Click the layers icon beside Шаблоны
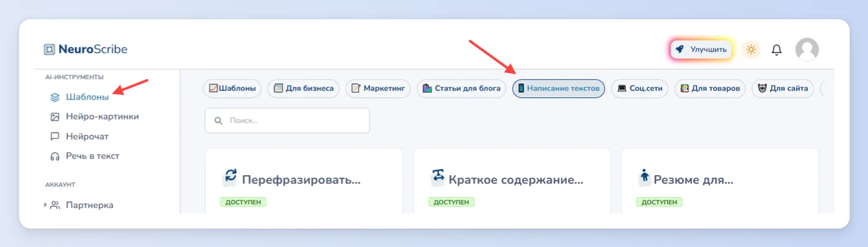The image size is (868, 247). (55, 97)
